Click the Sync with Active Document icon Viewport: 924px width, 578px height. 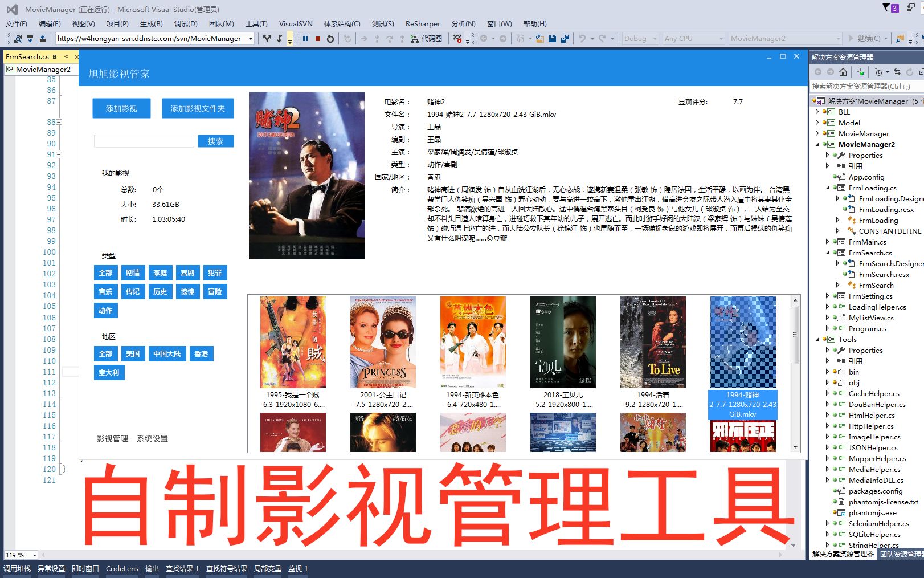897,72
